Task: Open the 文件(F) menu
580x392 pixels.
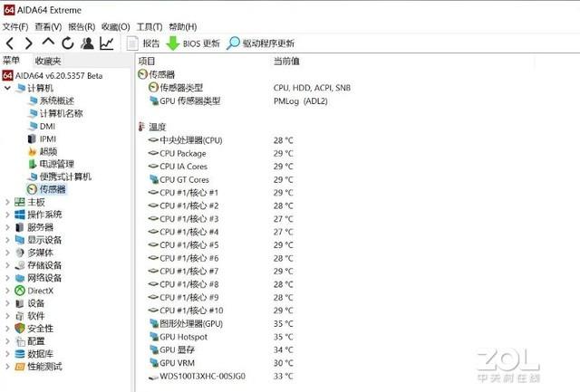Action: [x=15, y=27]
